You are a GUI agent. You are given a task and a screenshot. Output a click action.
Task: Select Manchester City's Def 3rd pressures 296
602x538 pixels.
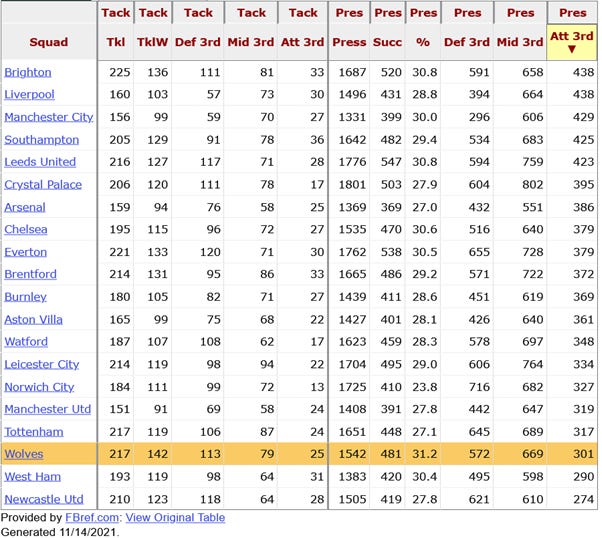pyautogui.click(x=479, y=117)
